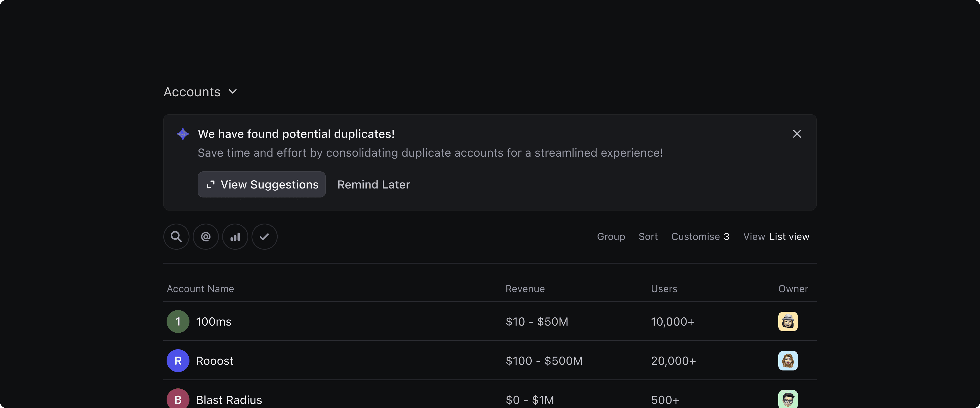Click the Revenue column header
This screenshot has height=408, width=980.
[525, 289]
